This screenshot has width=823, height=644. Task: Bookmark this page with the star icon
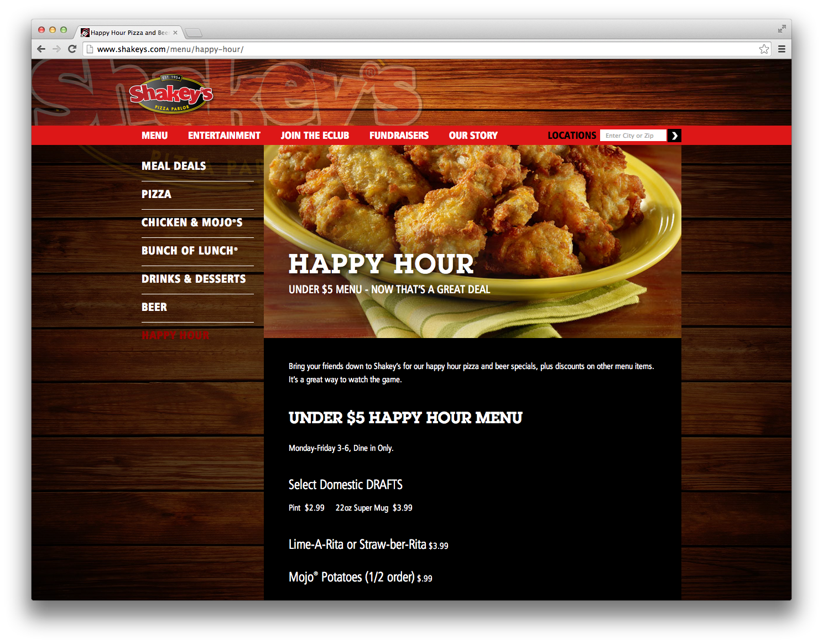tap(764, 49)
